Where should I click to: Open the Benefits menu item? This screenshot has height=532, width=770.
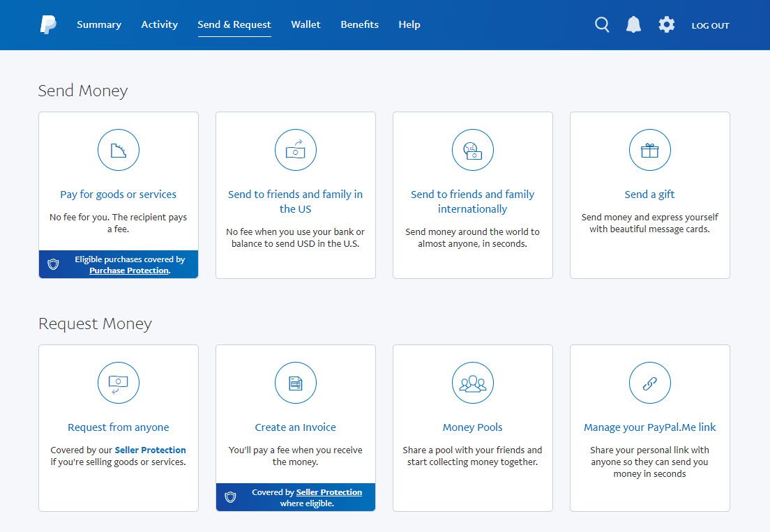[x=359, y=24]
